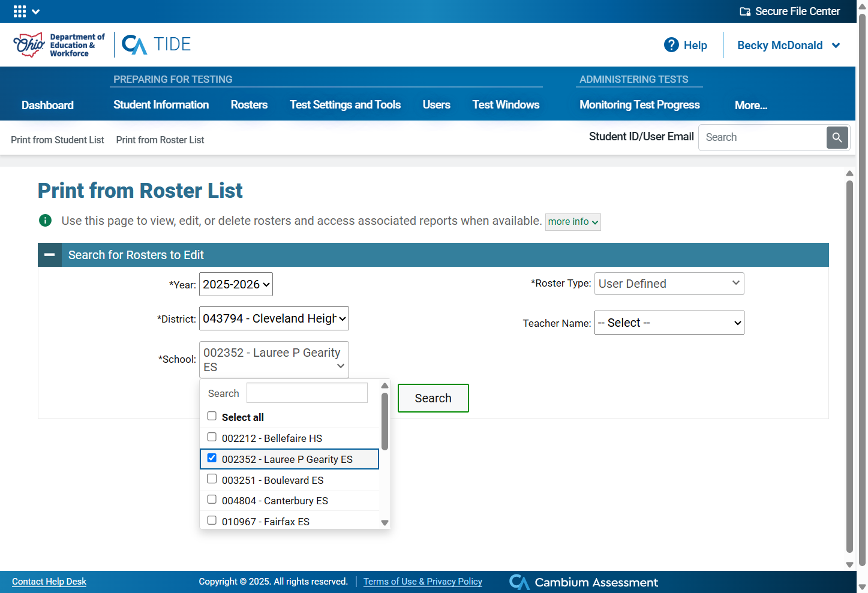Open Test Settings and Tools menu
The width and height of the screenshot is (868, 593).
pos(346,105)
